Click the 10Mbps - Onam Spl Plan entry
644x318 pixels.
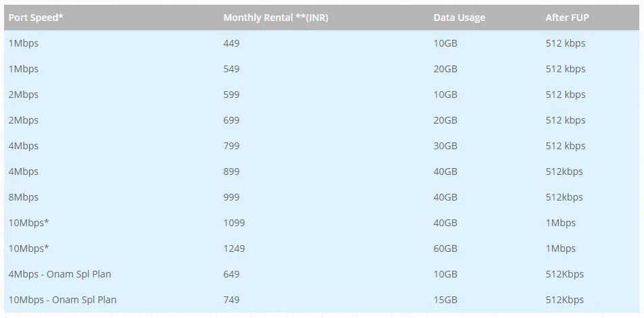point(62,300)
